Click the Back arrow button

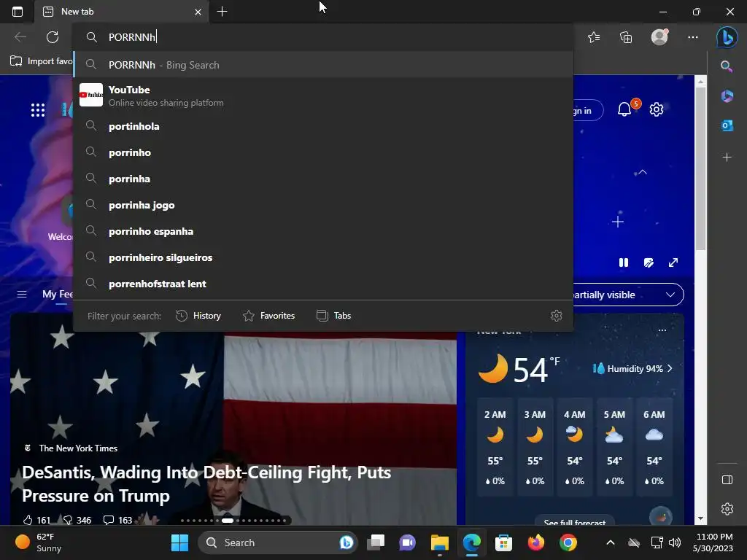(x=20, y=36)
